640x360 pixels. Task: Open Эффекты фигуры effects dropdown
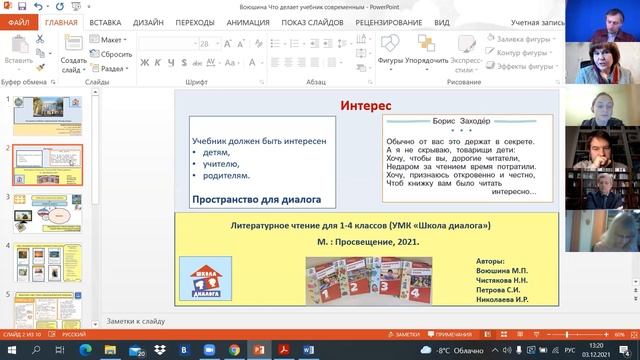[522, 66]
